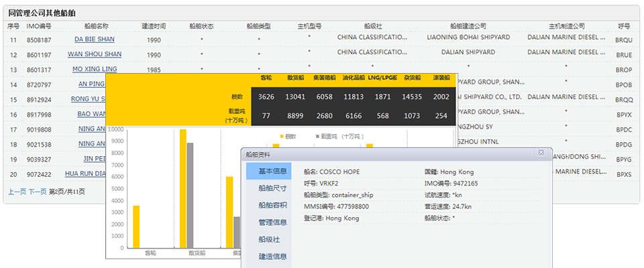Go to next page via 下一页
The image size is (644, 268).
pos(37,192)
